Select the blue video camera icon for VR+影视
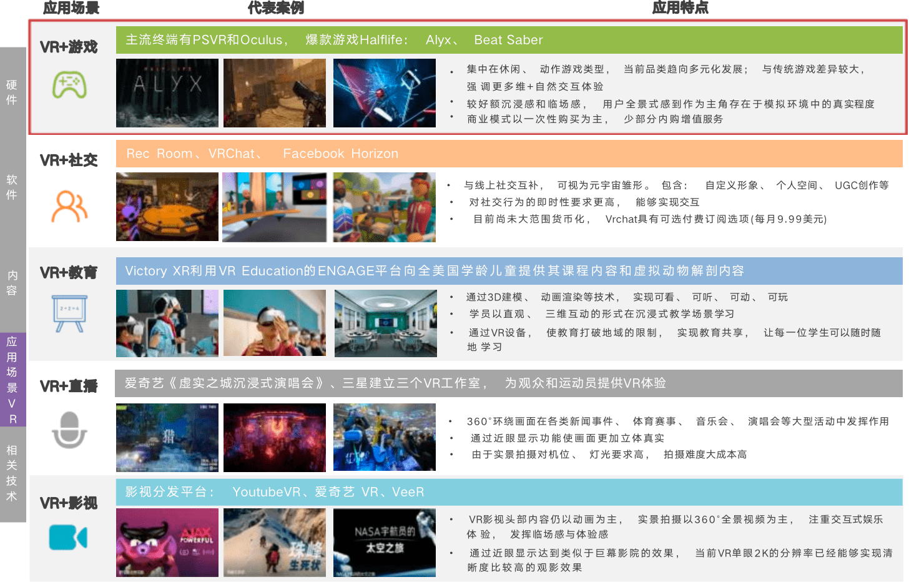924x582 pixels. pyautogui.click(x=67, y=537)
